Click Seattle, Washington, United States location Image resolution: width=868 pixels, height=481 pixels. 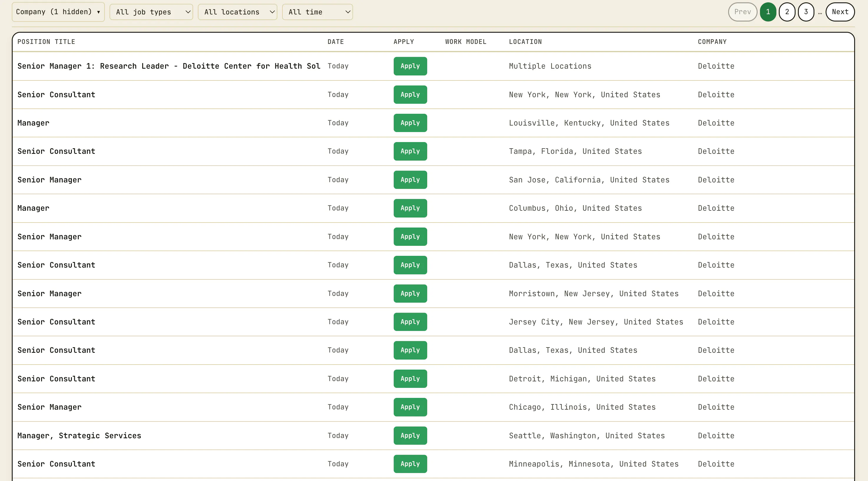click(587, 435)
